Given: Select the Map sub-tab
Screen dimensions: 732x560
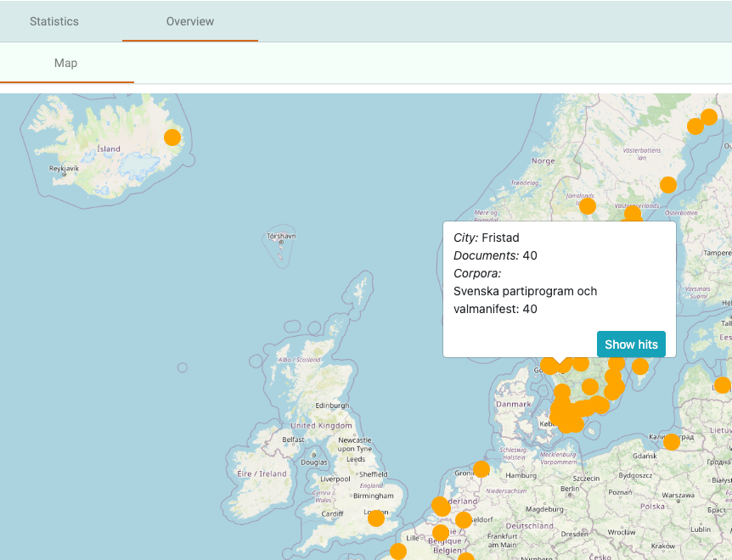Looking at the screenshot, I should [x=66, y=63].
